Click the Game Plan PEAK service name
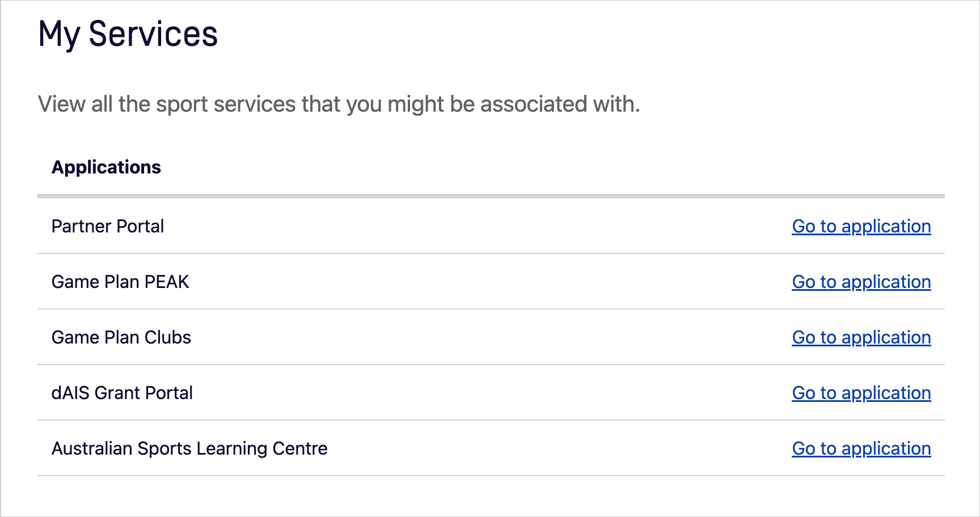Screen dimensions: 980x517 (x=120, y=282)
